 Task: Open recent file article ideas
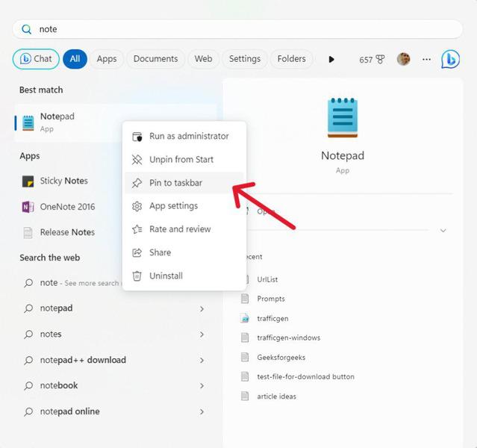pos(276,396)
